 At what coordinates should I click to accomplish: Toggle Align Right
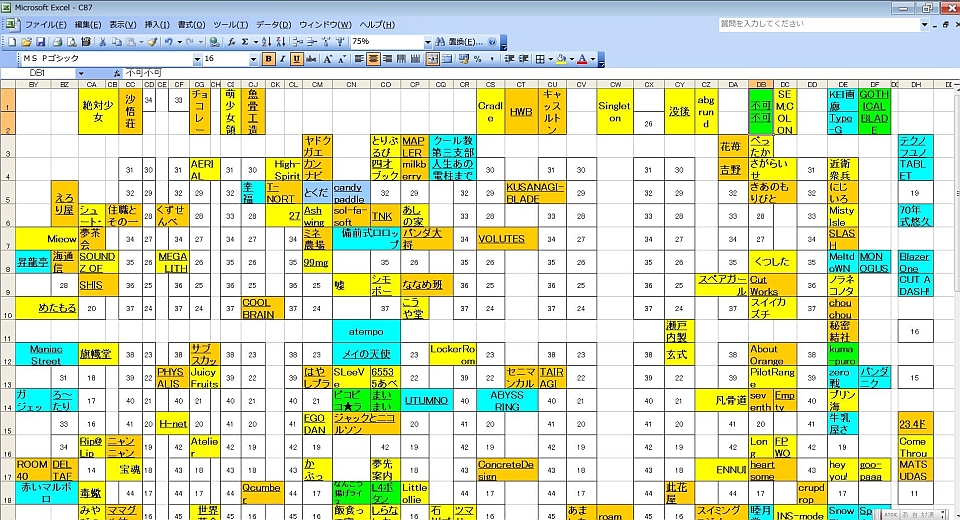(388, 59)
